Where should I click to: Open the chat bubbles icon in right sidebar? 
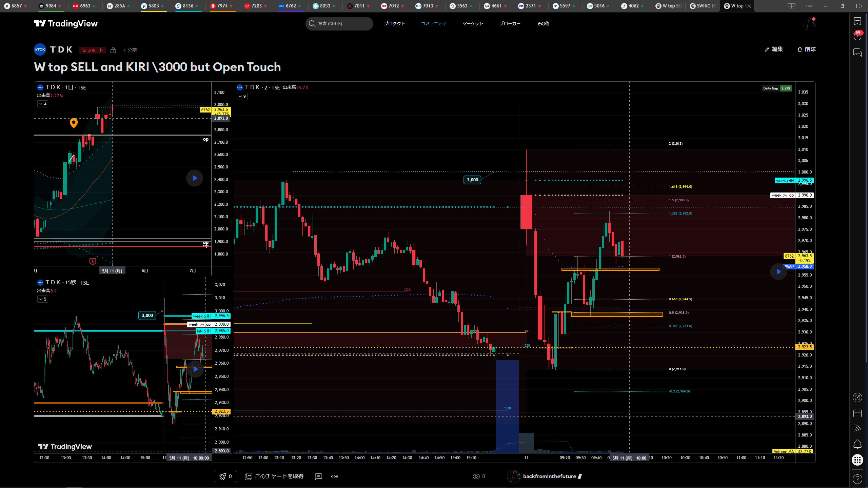(857, 53)
